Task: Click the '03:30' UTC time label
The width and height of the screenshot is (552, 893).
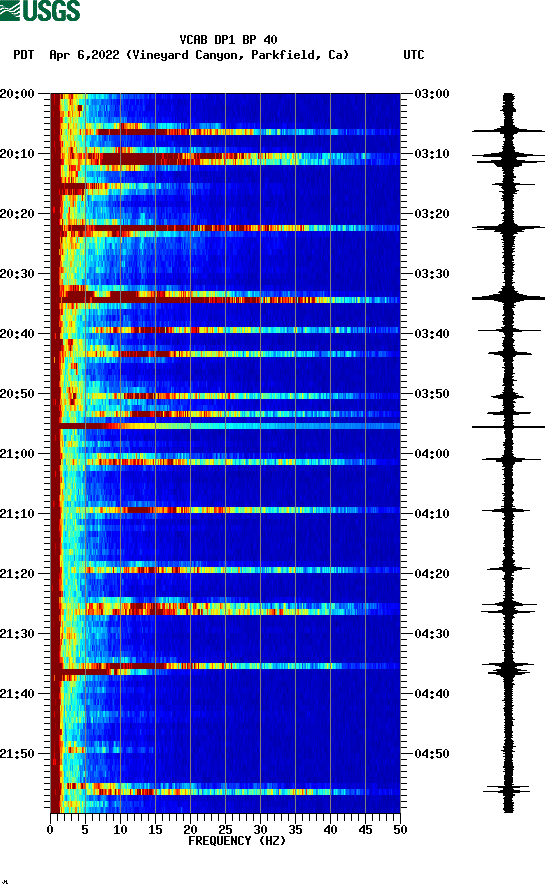Action: point(432,274)
